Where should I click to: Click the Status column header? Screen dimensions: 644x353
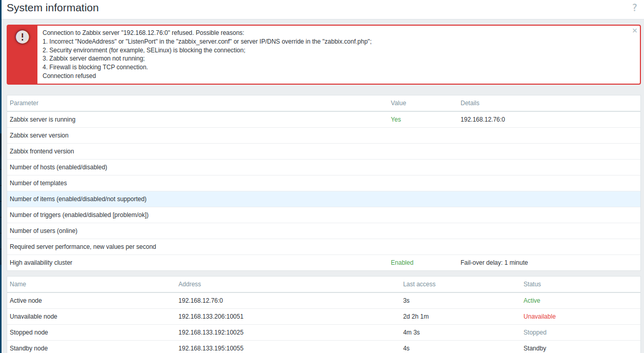click(x=532, y=284)
